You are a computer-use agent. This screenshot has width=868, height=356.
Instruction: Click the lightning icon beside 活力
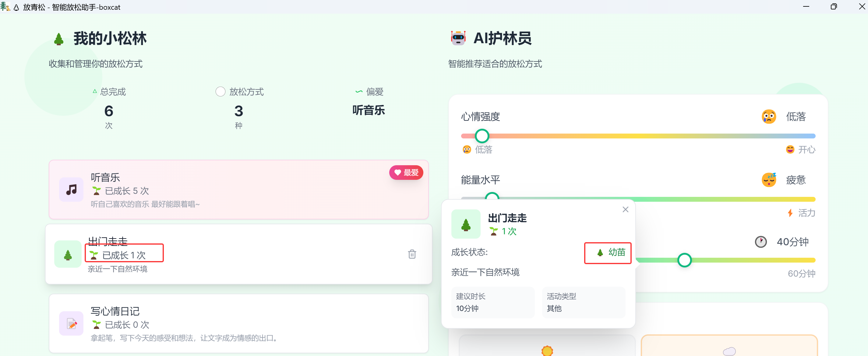pyautogui.click(x=790, y=213)
